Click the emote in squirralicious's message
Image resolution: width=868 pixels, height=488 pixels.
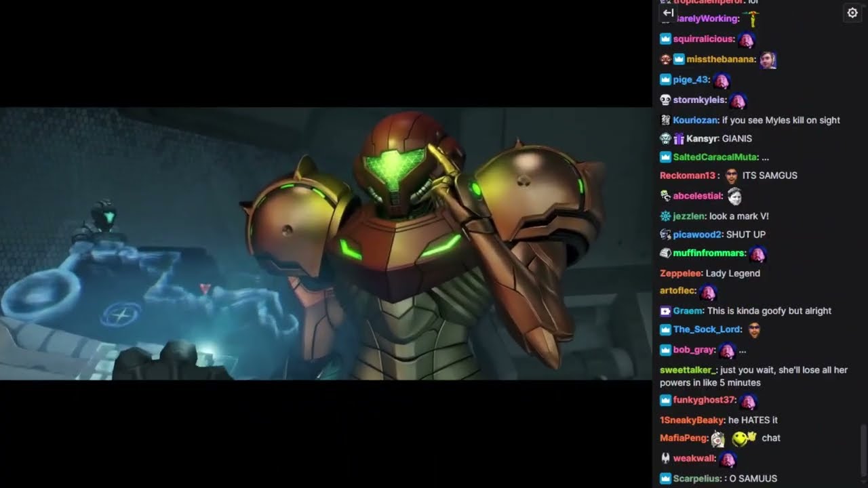tap(747, 40)
